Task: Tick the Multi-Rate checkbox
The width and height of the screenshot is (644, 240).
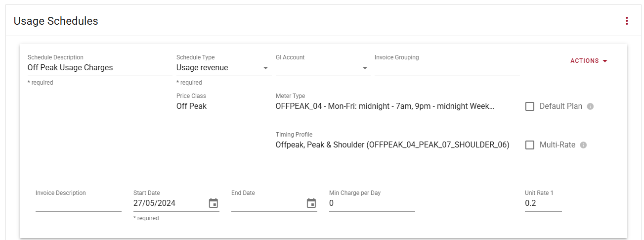Action: point(530,145)
